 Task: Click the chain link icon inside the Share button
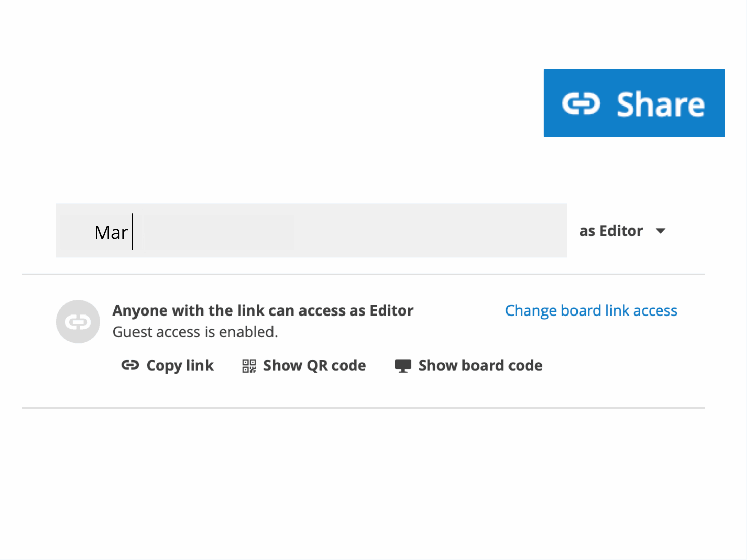pos(581,103)
